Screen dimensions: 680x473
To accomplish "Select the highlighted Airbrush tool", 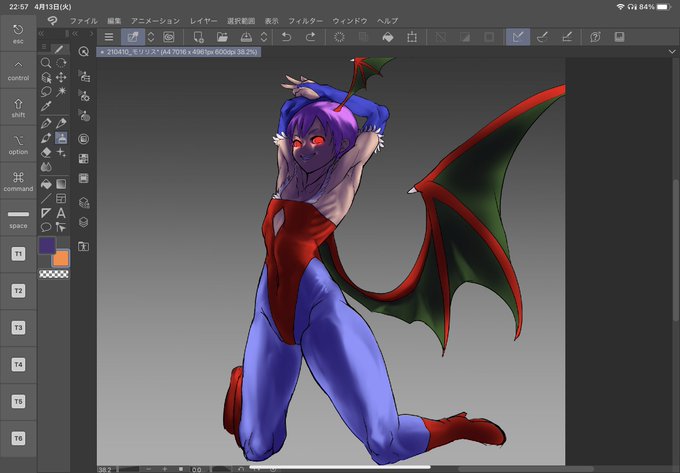I will 61,138.
